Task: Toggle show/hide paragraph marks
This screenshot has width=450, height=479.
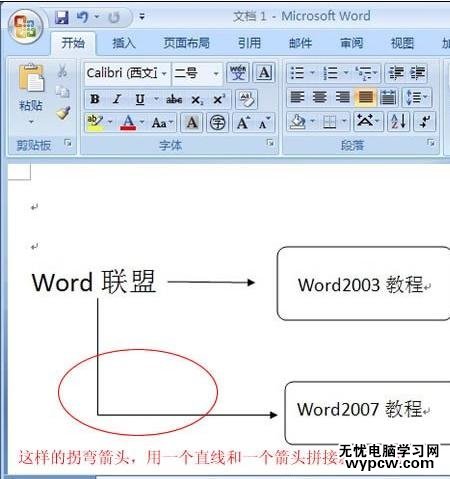Action: click(x=424, y=122)
